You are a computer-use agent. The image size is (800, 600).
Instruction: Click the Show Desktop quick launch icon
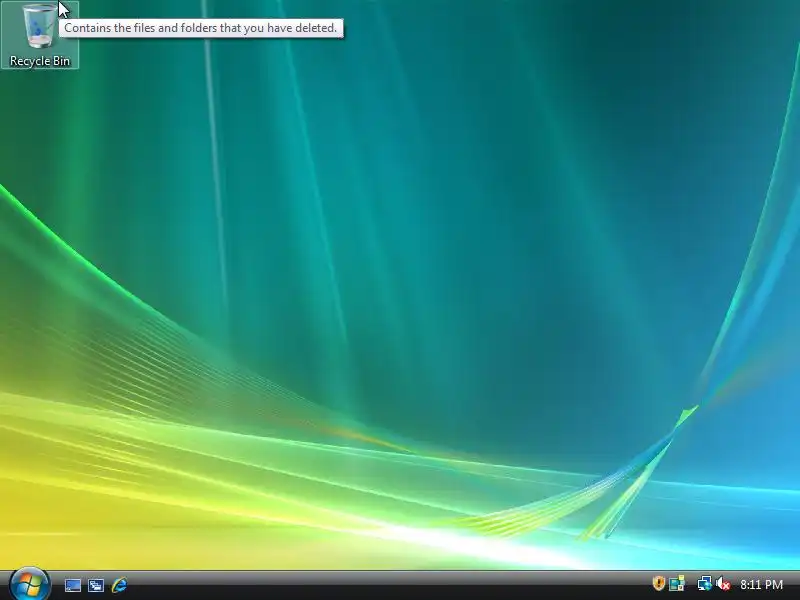coord(72,585)
